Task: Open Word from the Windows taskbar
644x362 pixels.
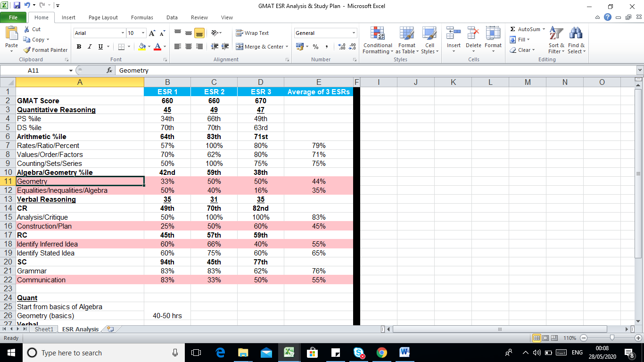Action: (405, 353)
